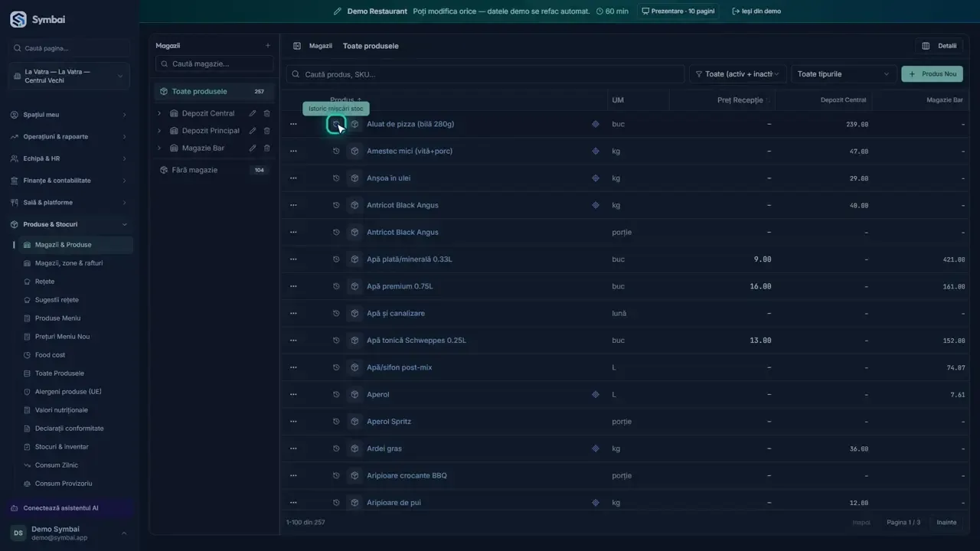The height and width of the screenshot is (551, 980).
Task: Add a new magazie with the plus icon
Action: coord(268,46)
